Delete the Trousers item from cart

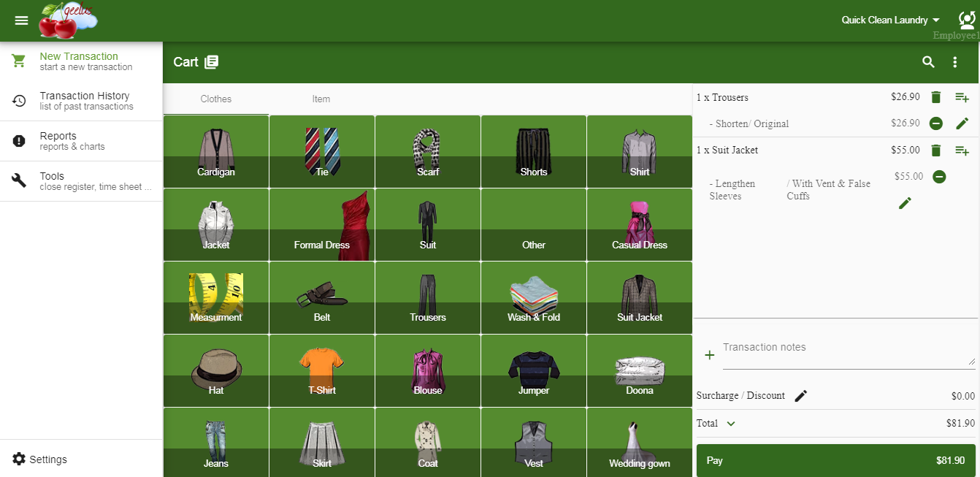[935, 97]
